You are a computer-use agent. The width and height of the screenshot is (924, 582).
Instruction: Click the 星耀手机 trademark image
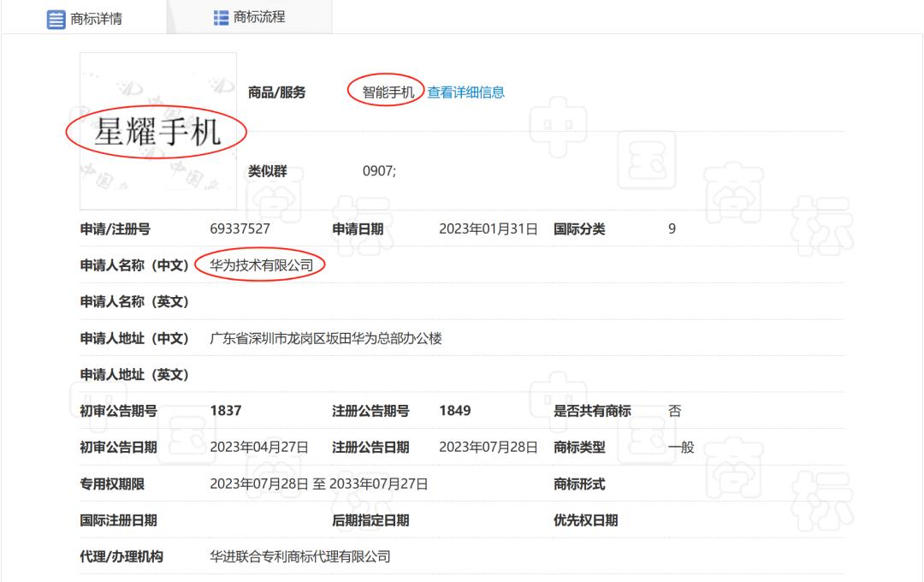(x=158, y=131)
